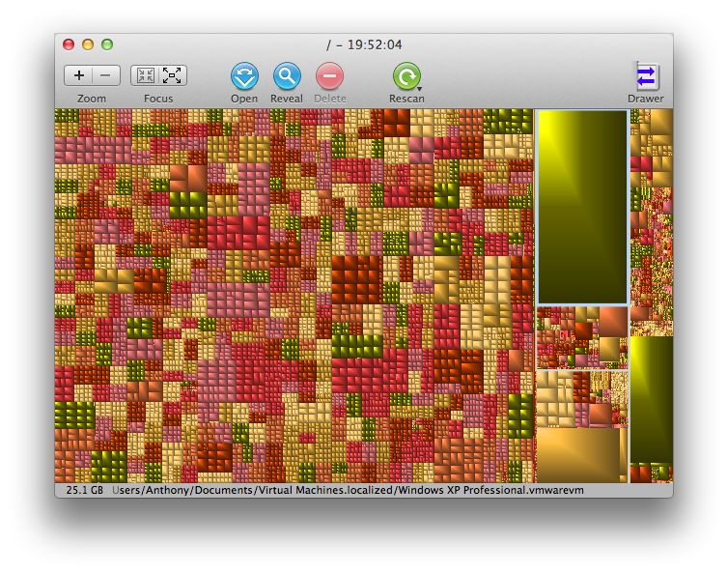Click the green window zoom button

pyautogui.click(x=107, y=44)
